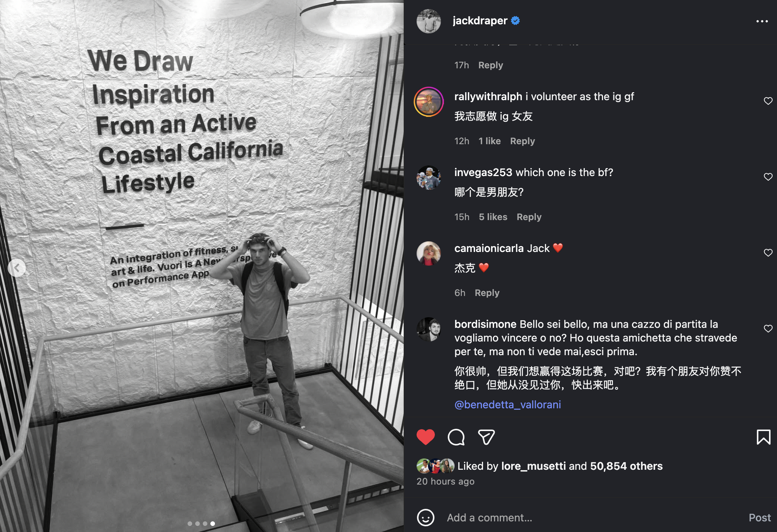Unlike the post with red heart icon

[x=425, y=437]
